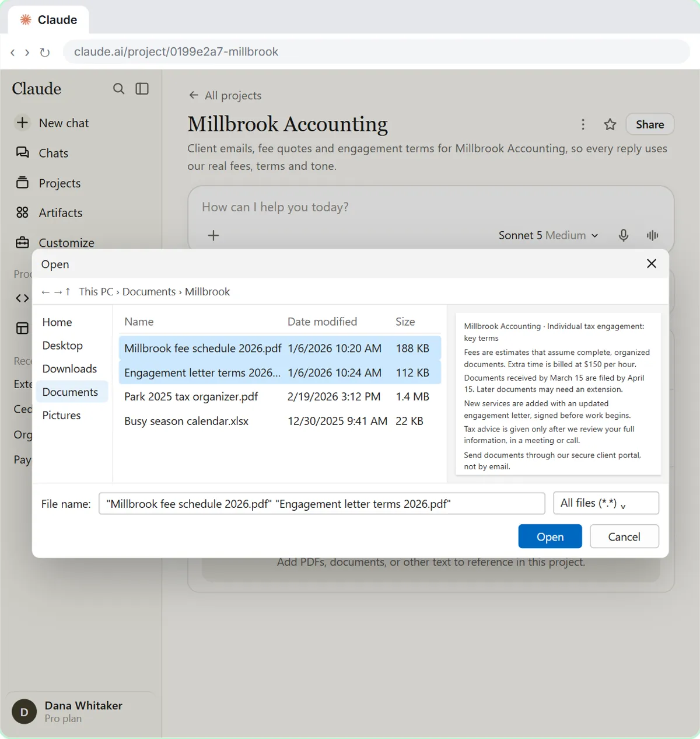Open Artifacts from the sidebar
Viewport: 700px width, 739px height.
[60, 213]
